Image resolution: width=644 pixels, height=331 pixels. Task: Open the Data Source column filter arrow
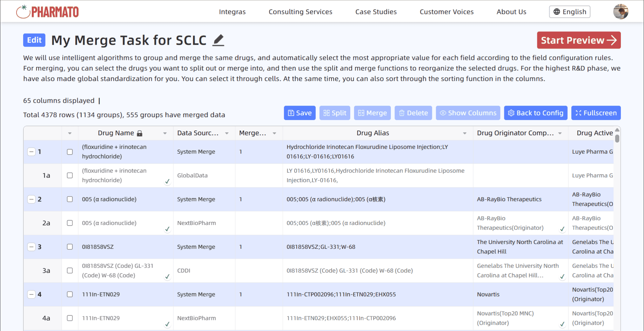(227, 133)
